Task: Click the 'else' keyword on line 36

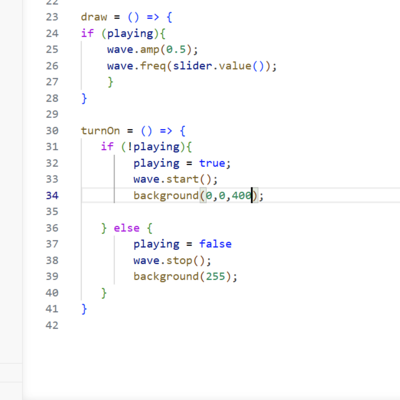Action: tap(126, 228)
